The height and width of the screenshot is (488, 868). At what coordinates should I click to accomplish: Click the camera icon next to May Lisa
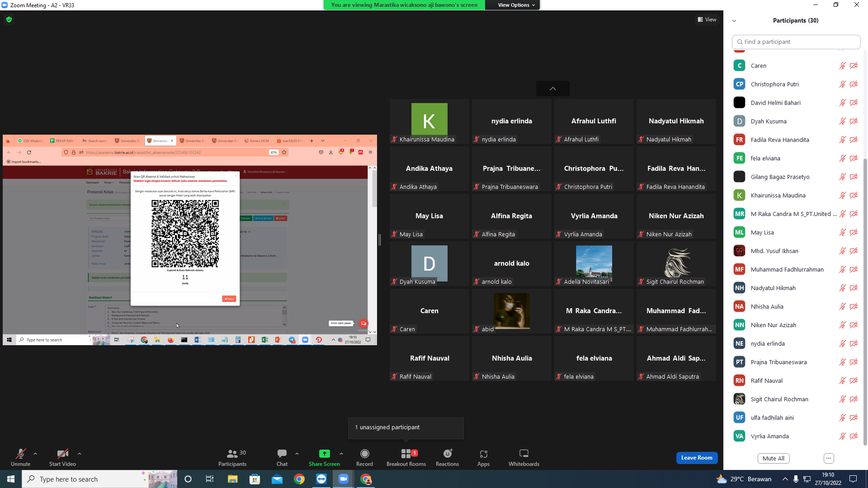coord(854,232)
